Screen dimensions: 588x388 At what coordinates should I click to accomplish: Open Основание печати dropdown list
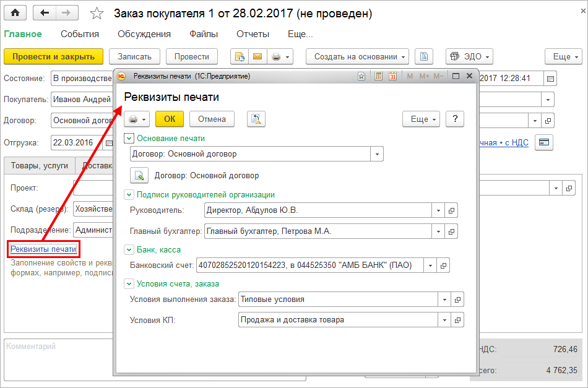[x=377, y=154]
